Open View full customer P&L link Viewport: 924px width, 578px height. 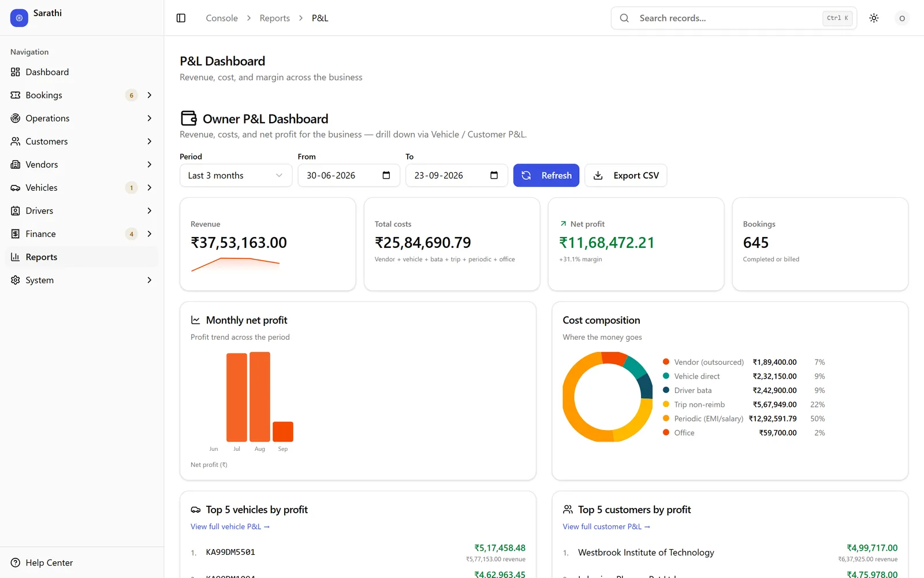point(606,527)
